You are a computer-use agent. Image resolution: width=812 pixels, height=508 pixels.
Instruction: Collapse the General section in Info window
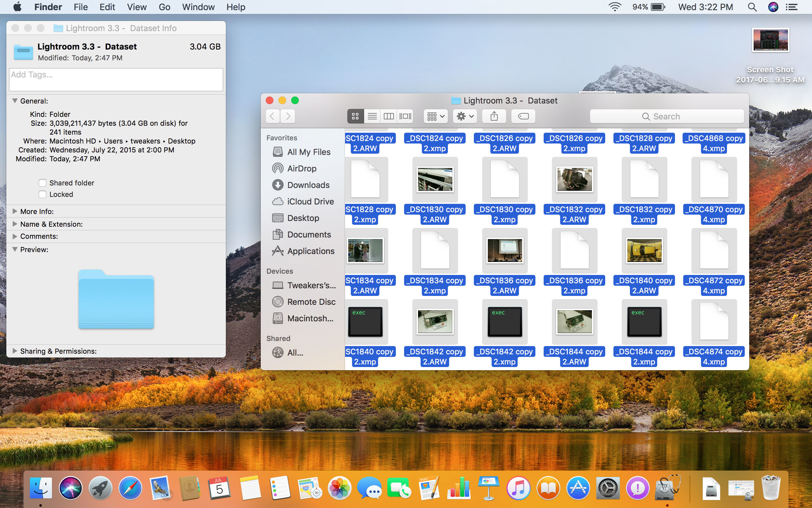15,101
